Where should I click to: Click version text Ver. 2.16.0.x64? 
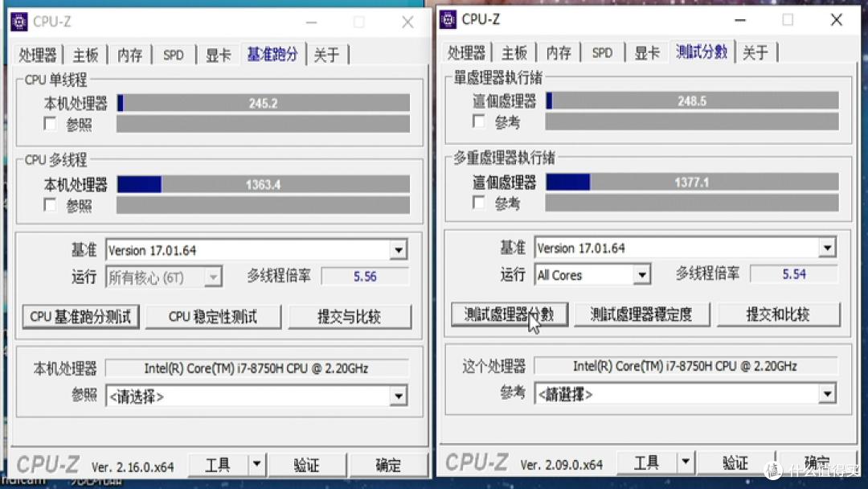[133, 467]
